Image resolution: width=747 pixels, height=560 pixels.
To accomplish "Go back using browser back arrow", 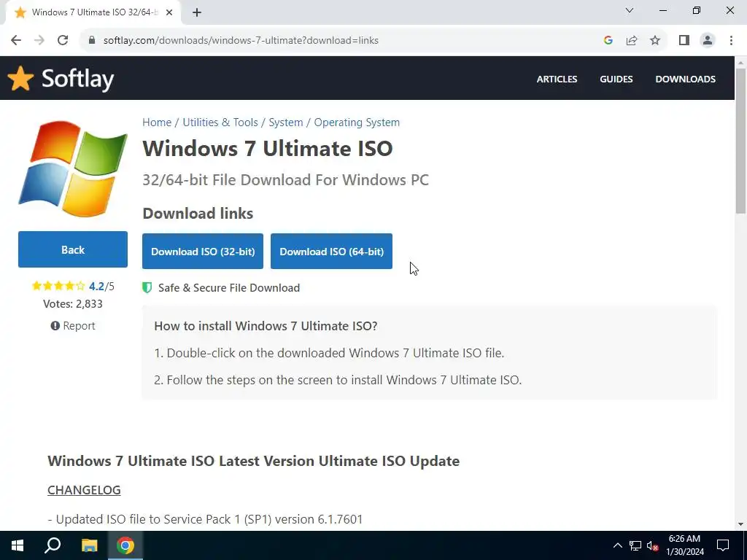I will 16,41.
